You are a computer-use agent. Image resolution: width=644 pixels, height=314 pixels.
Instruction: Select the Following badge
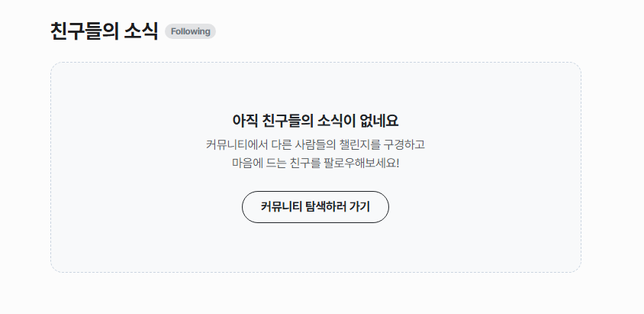(190, 31)
